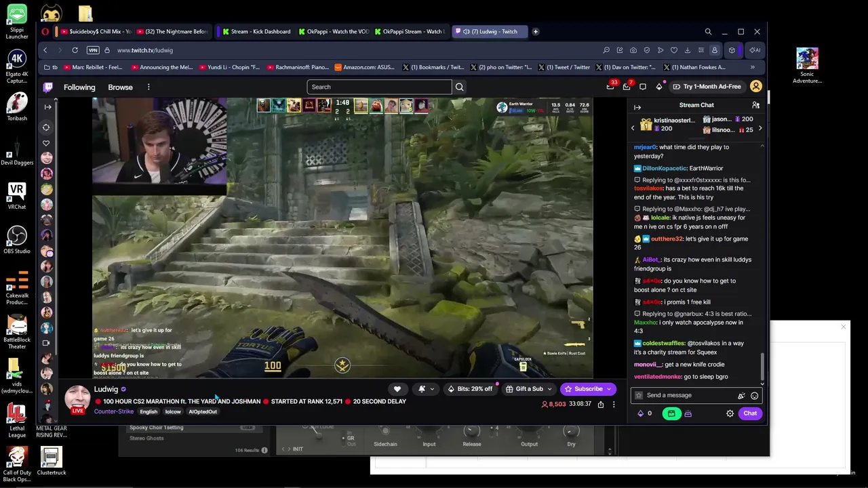Image resolution: width=868 pixels, height=488 pixels.
Task: Open Sonic Adventure desktop shortcut
Action: 807,66
